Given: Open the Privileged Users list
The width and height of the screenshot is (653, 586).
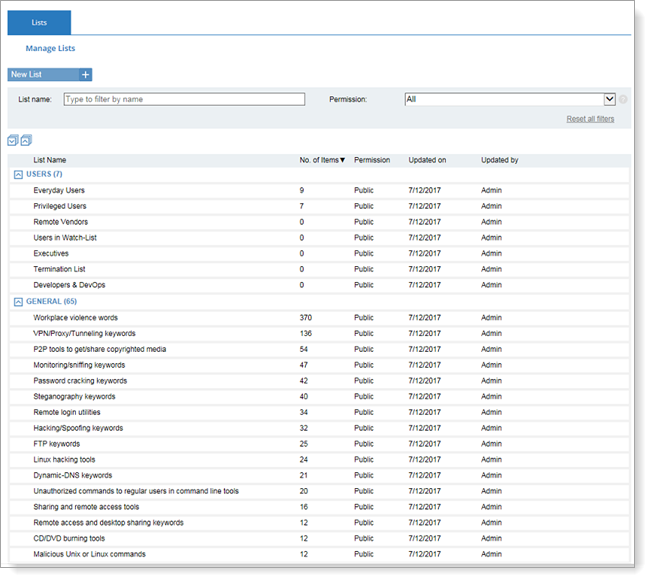Looking at the screenshot, I should tap(60, 206).
